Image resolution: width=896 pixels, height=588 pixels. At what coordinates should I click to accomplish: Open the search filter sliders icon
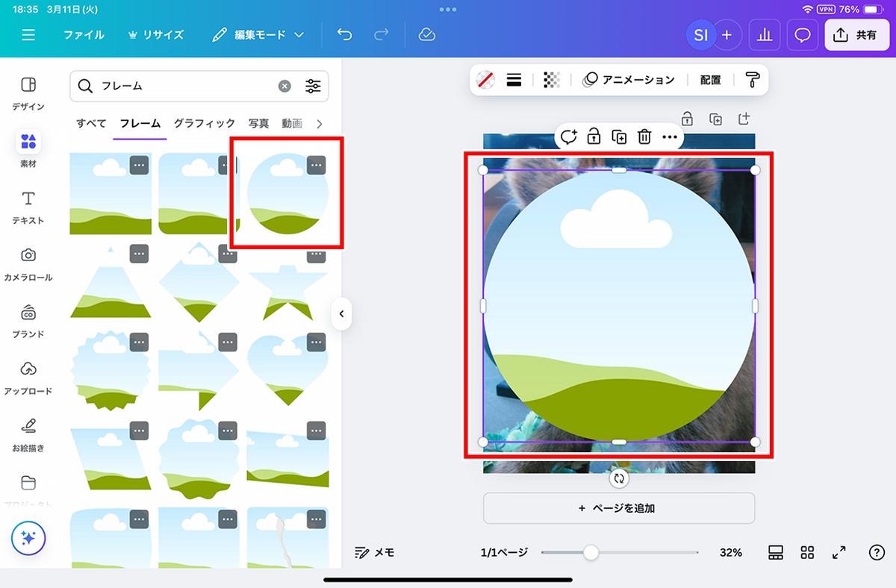[x=313, y=86]
